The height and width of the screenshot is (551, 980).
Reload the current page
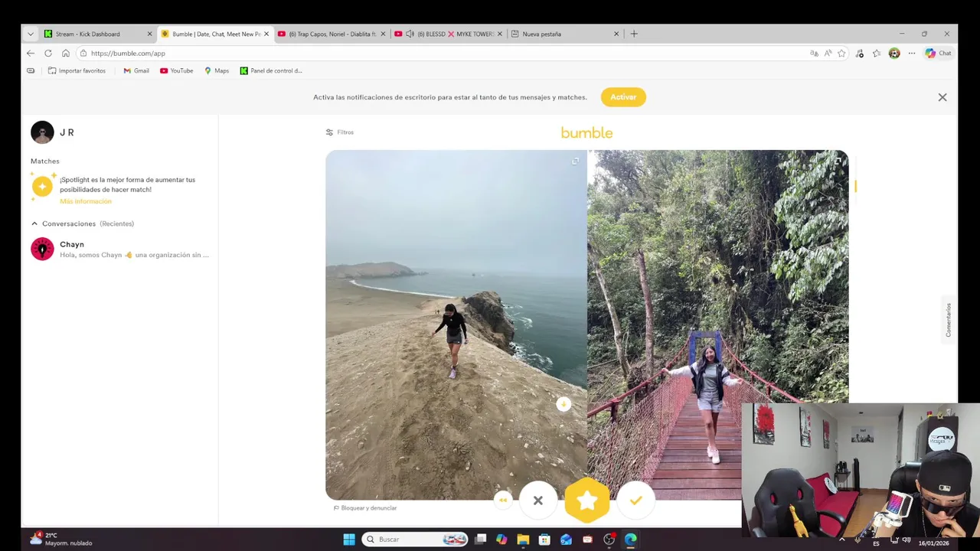(48, 54)
